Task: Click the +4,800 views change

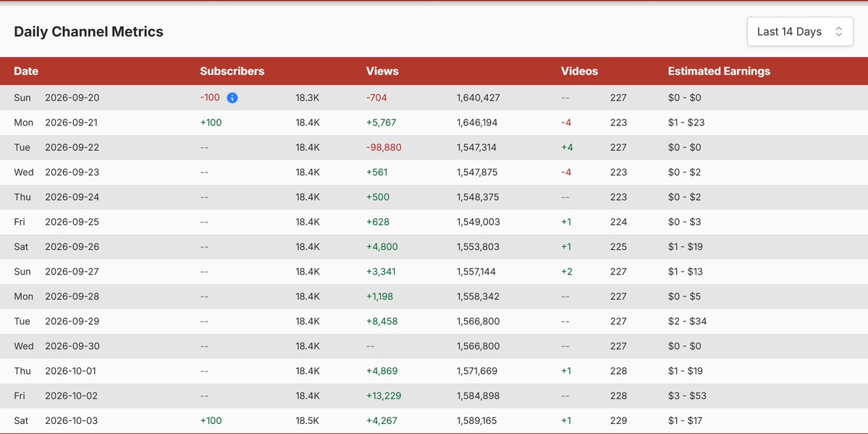Action: point(382,246)
